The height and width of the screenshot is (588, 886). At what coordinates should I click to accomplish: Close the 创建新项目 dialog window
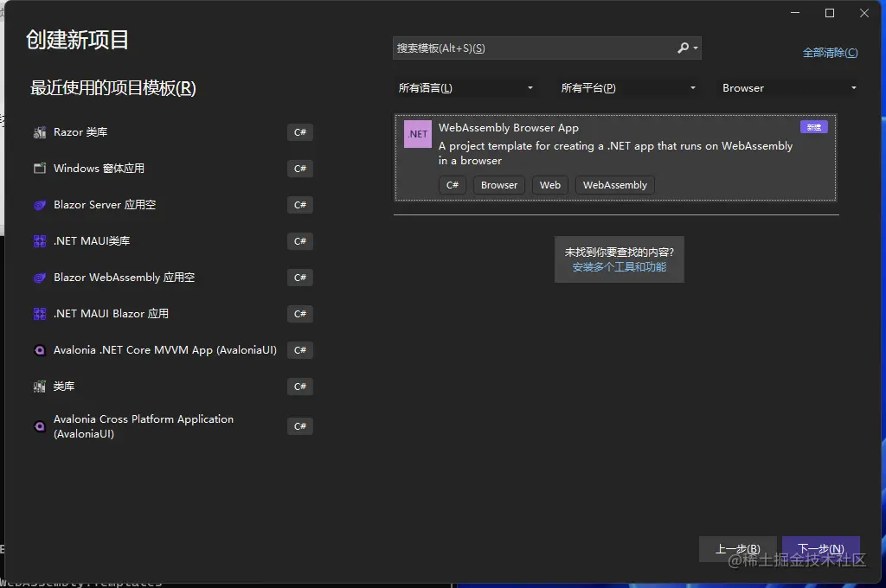(x=864, y=13)
